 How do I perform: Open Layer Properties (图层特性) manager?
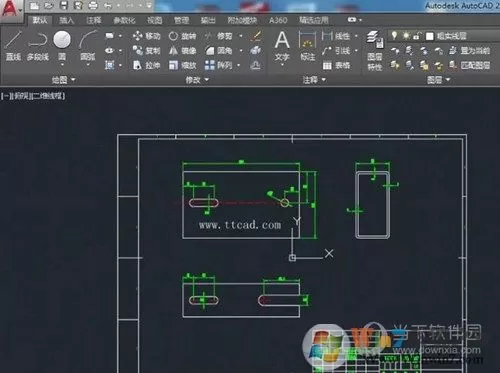tap(375, 50)
